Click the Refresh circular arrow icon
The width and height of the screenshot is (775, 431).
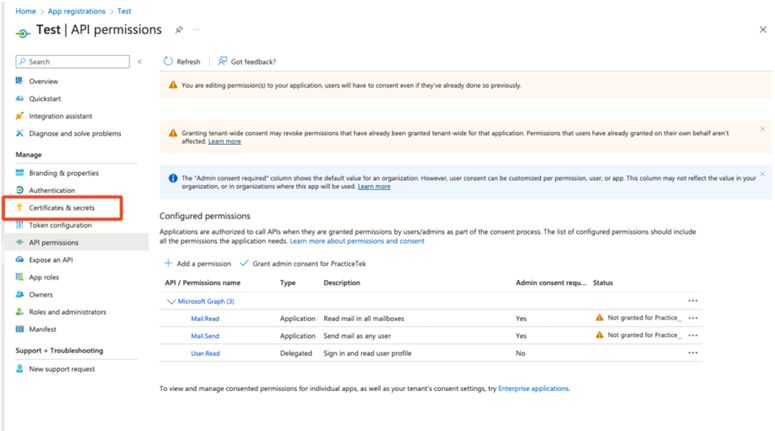pyautogui.click(x=168, y=61)
